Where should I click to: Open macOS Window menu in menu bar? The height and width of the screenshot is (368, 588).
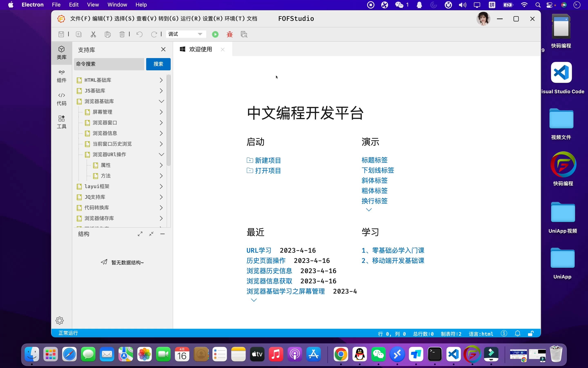coord(117,5)
